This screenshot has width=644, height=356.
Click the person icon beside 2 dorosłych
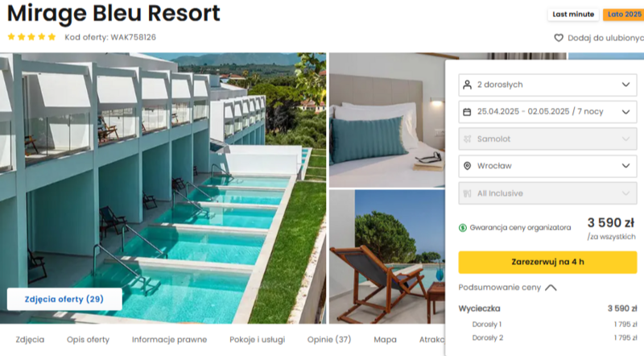(x=467, y=85)
